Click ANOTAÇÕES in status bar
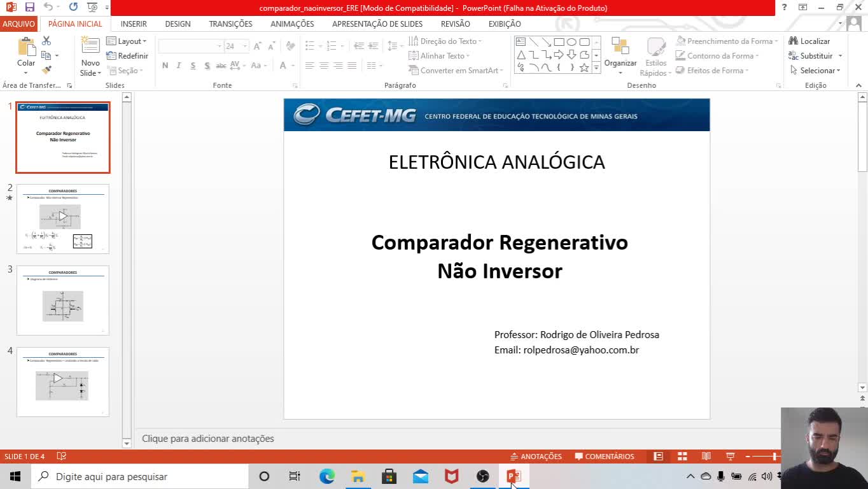 pyautogui.click(x=536, y=457)
